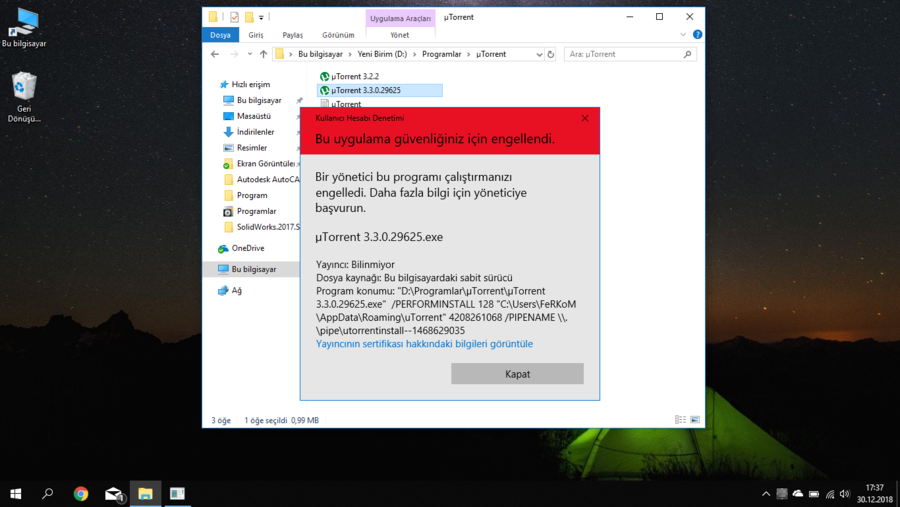Select OneDrive in navigation pane
Screen dimensions: 900x507
point(247,249)
